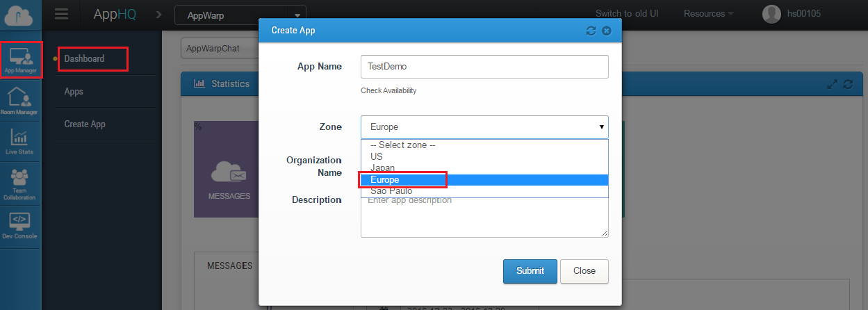Viewport: 868px width, 310px height.
Task: Click the Submit button
Action: click(x=530, y=271)
